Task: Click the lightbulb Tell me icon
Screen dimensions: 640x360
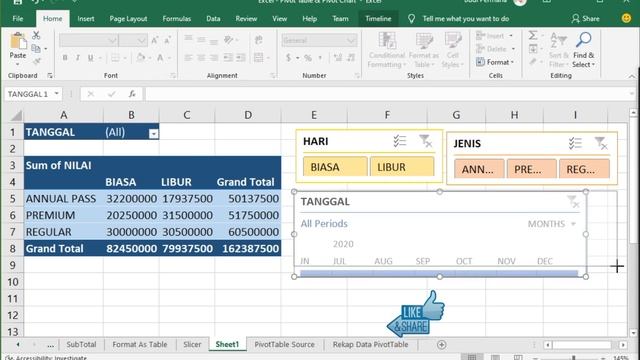Action: point(411,19)
